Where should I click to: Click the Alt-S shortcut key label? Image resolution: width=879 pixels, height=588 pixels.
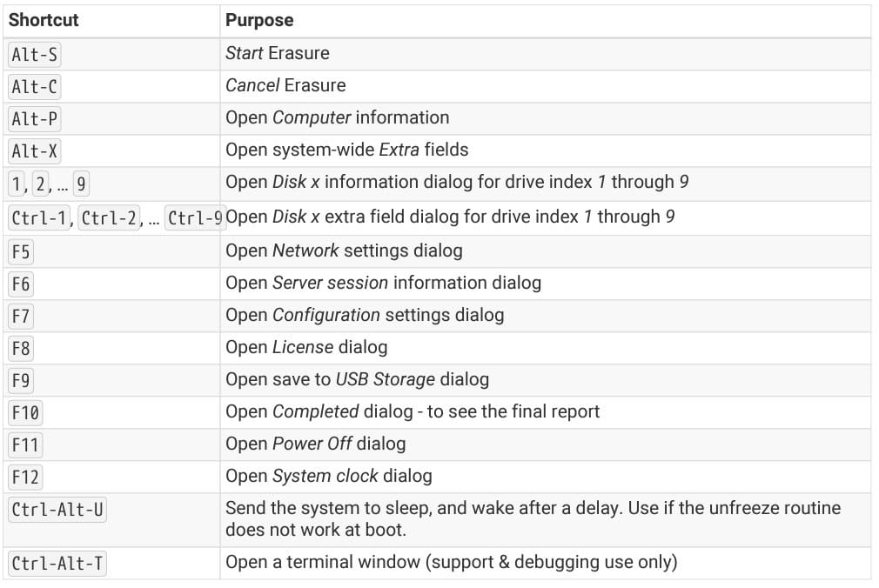coord(35,54)
